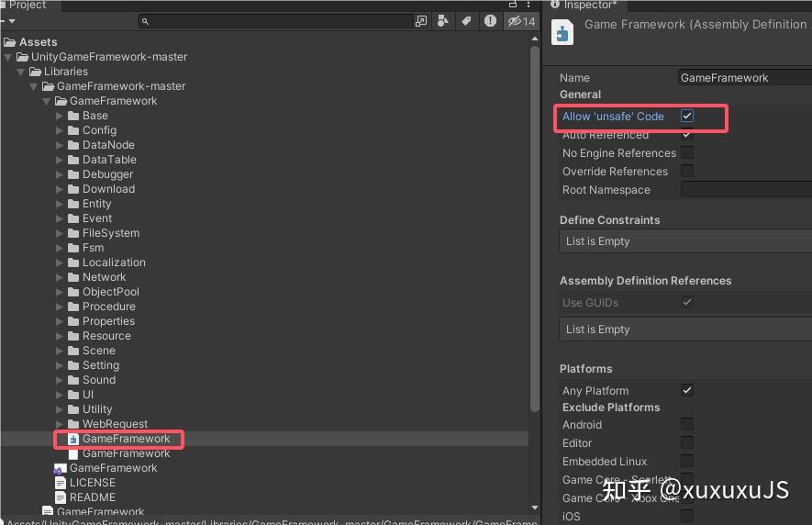Toggle the No Engine References checkbox
Screen dimensions: 812x525
coord(687,152)
